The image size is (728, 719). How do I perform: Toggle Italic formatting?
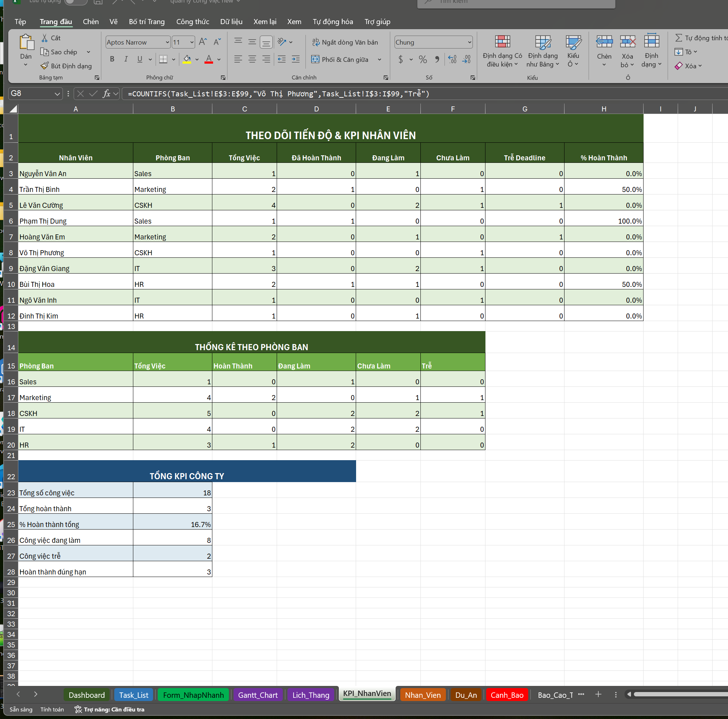[x=126, y=59]
